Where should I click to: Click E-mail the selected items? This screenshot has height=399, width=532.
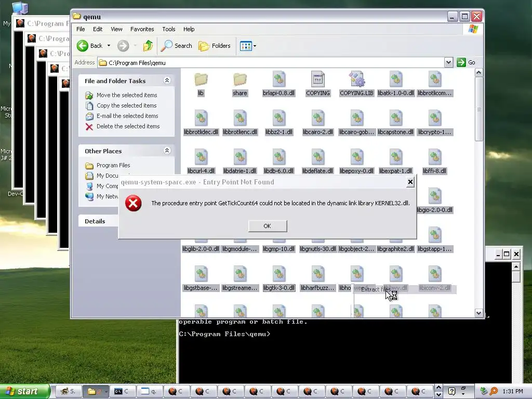click(x=127, y=116)
